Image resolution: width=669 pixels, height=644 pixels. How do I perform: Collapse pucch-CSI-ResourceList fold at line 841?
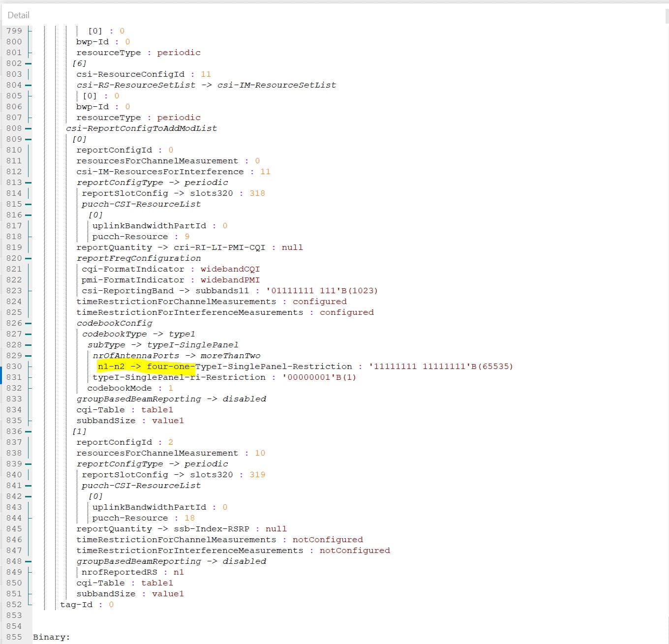(x=29, y=486)
